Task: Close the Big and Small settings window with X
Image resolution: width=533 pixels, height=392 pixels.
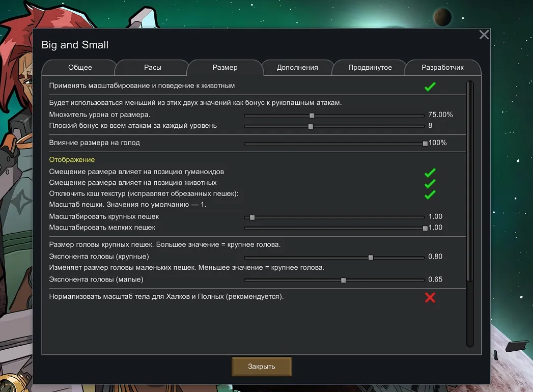Action: [484, 35]
